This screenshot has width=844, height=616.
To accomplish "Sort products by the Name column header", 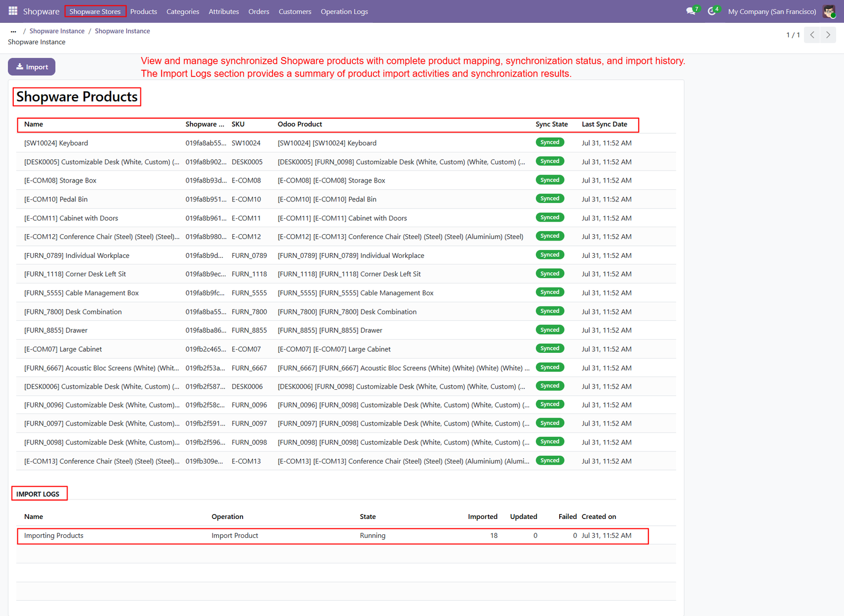I will point(34,124).
